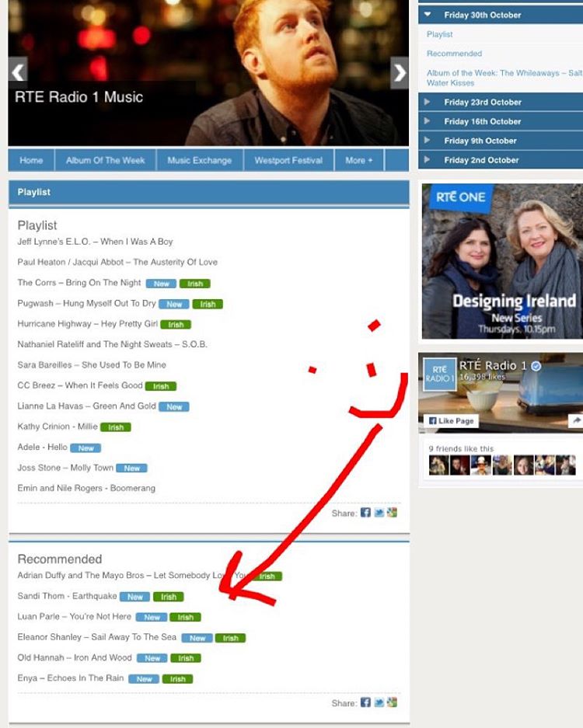Open Album of the Week: The Whileaways link

pos(504,78)
